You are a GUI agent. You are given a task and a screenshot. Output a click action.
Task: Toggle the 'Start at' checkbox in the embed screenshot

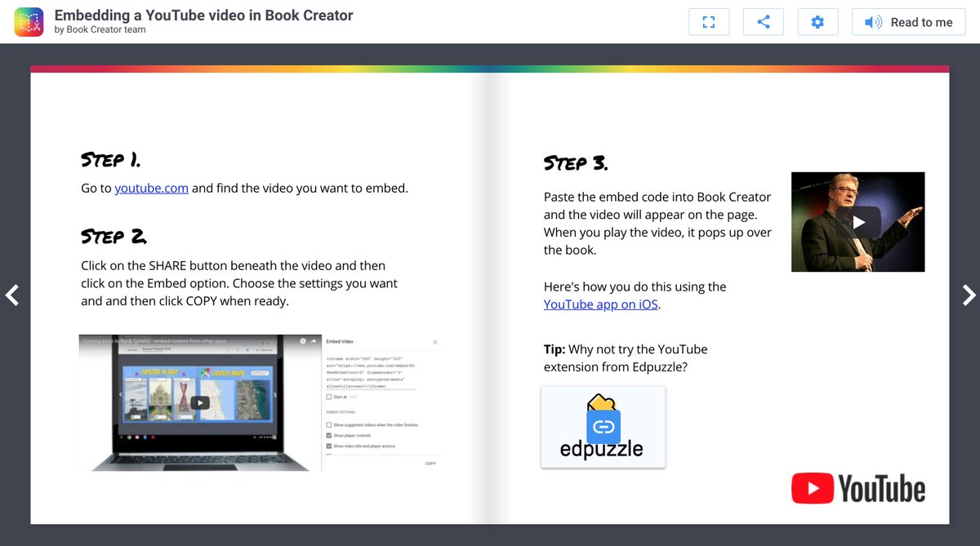329,397
